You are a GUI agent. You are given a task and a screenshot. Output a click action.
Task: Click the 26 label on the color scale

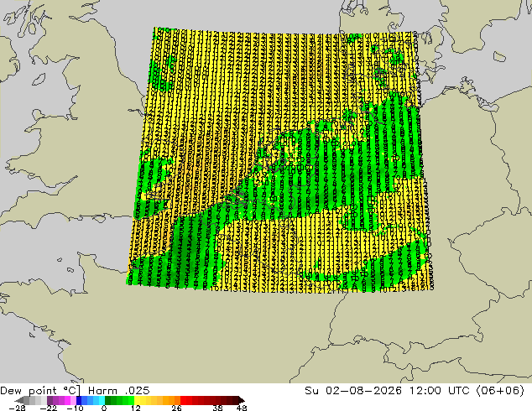(176, 408)
